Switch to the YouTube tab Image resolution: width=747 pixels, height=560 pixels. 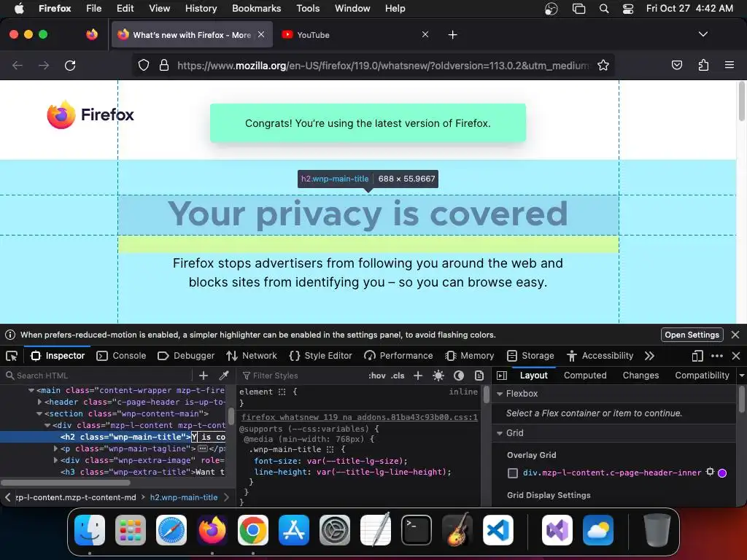(351, 35)
